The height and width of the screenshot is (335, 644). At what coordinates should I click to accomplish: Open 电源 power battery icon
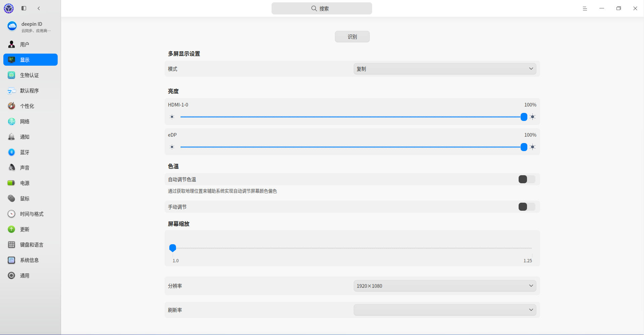(x=12, y=183)
